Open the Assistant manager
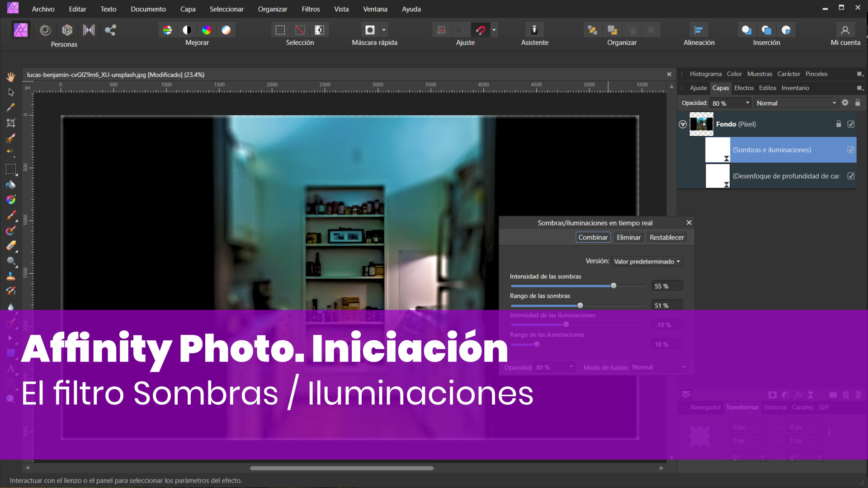The image size is (868, 488). pos(534,30)
